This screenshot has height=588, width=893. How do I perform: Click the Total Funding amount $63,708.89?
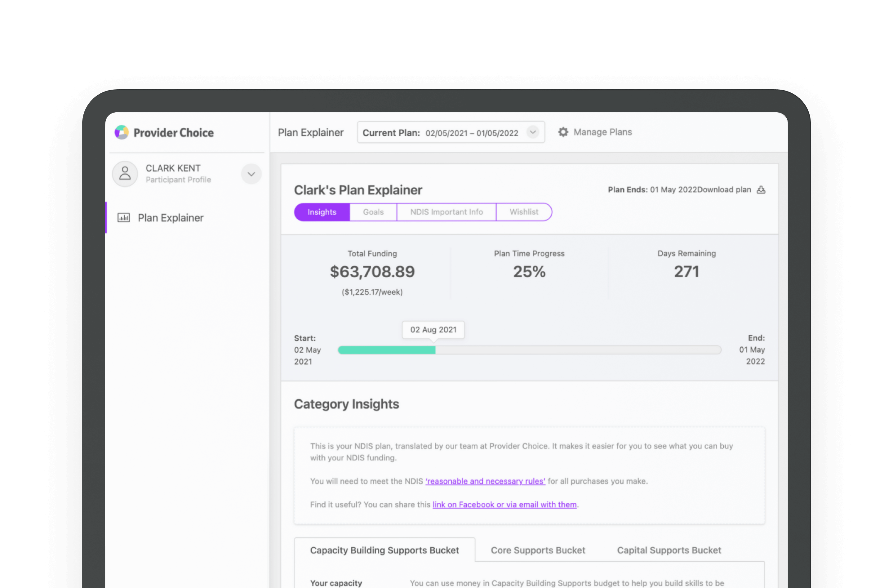pos(372,272)
